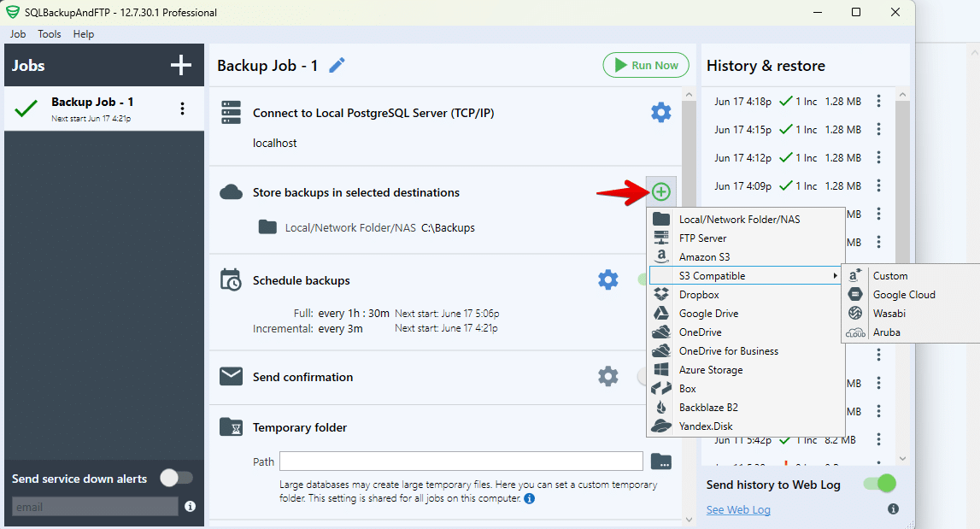Screen dimensions: 980x529
Task: Open options for Jun 17 4:18p backup
Action: (878, 102)
